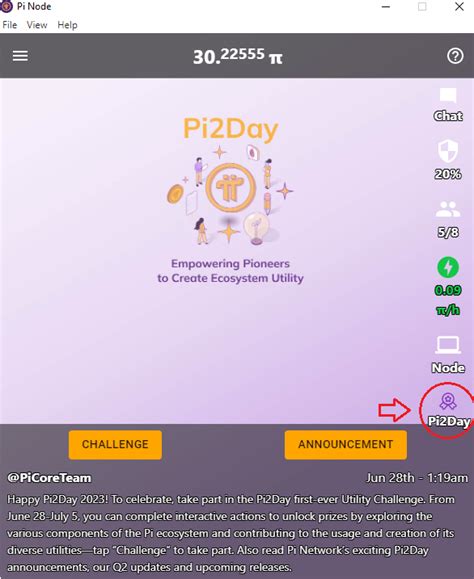Select the security shield 20% icon
474x579 pixels.
[448, 151]
